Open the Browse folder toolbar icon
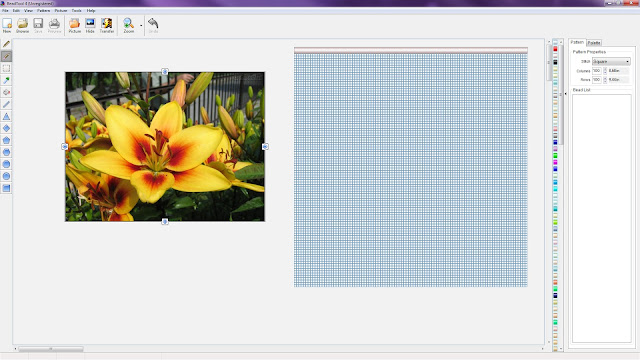The width and height of the screenshot is (640, 360). pos(22,25)
